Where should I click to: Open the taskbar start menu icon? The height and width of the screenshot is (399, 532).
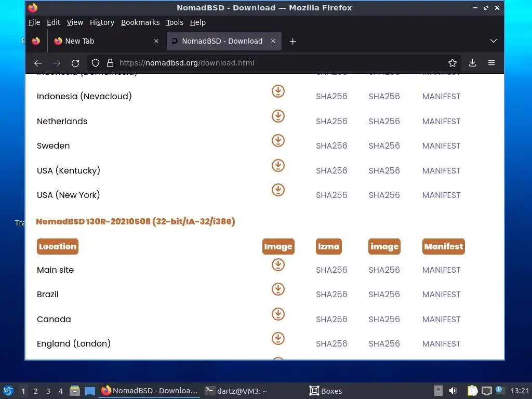[8, 391]
